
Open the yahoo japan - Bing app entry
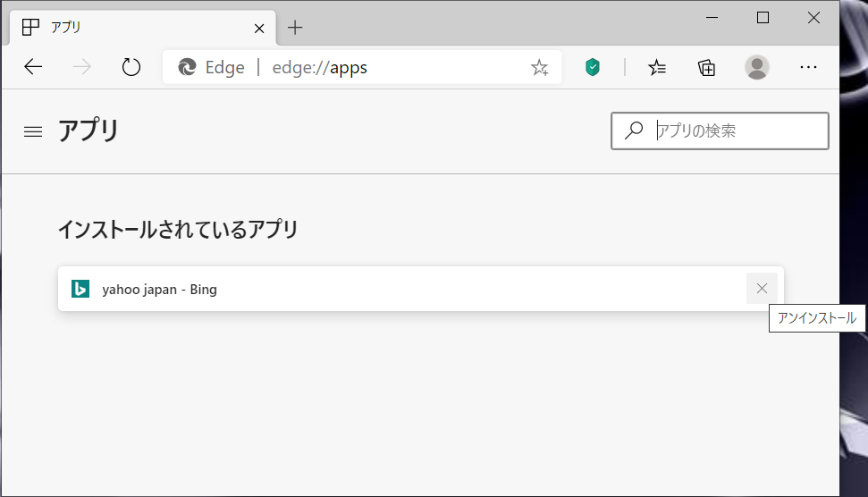click(x=421, y=289)
